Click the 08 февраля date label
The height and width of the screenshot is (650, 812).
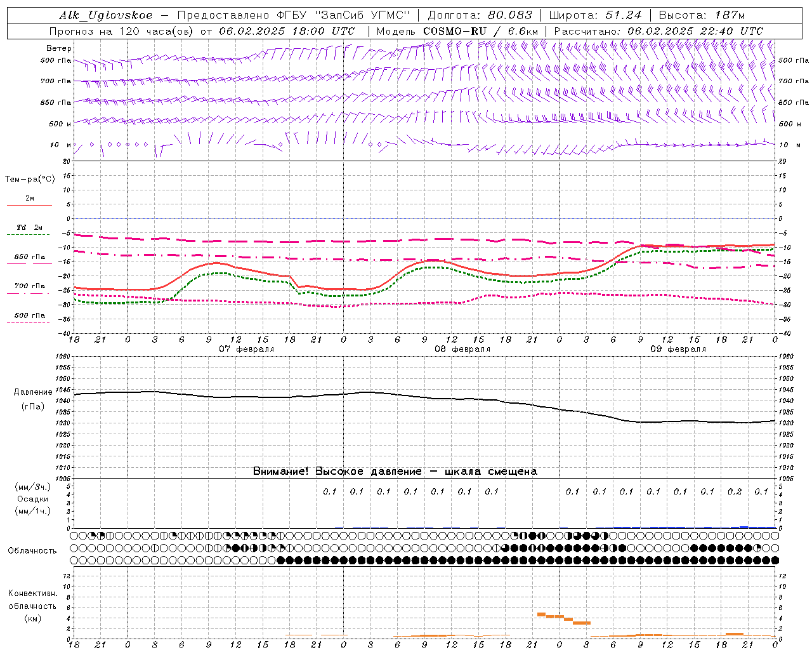tap(462, 349)
